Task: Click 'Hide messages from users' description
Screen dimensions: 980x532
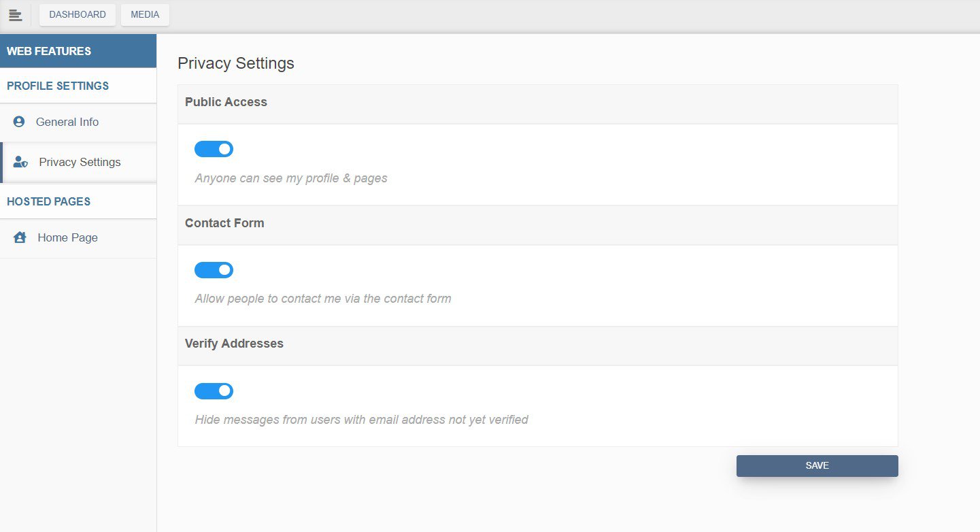Action: coord(362,420)
